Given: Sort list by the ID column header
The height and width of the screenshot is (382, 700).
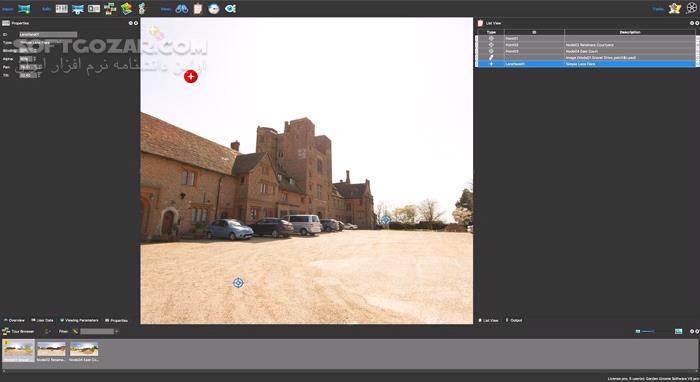Looking at the screenshot, I should pyautogui.click(x=534, y=32).
